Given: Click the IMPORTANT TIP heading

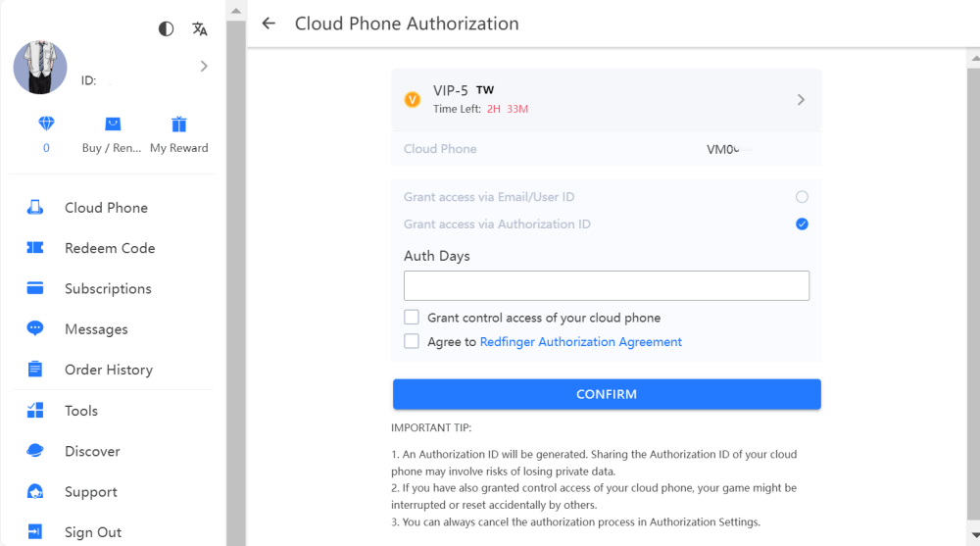Looking at the screenshot, I should [x=431, y=427].
